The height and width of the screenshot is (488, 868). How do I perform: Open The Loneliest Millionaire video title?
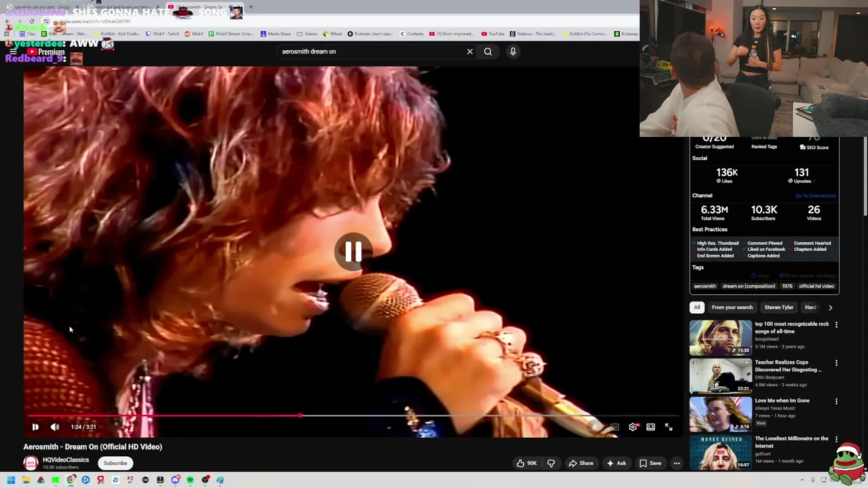(791, 442)
